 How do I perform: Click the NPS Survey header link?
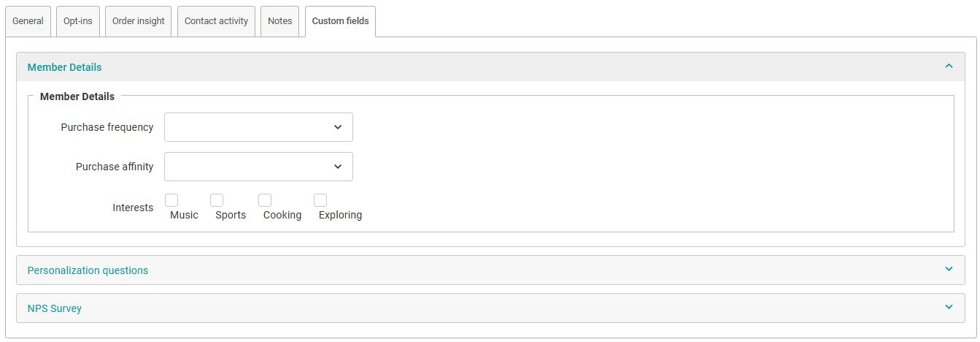pos(55,308)
